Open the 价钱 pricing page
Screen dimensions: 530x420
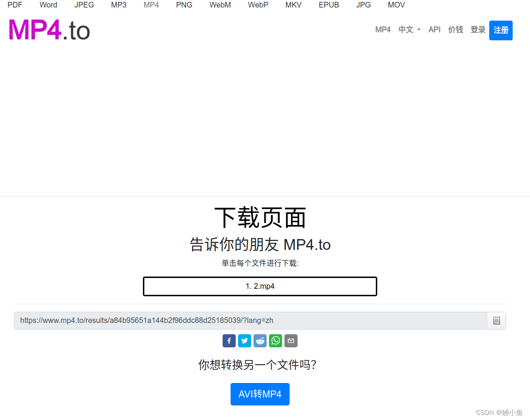[455, 30]
